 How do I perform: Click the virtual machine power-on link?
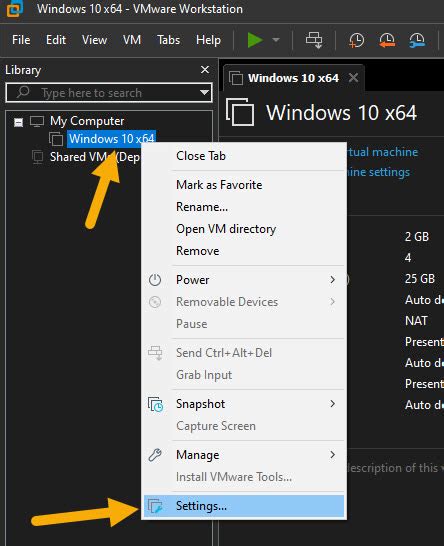coord(382,152)
